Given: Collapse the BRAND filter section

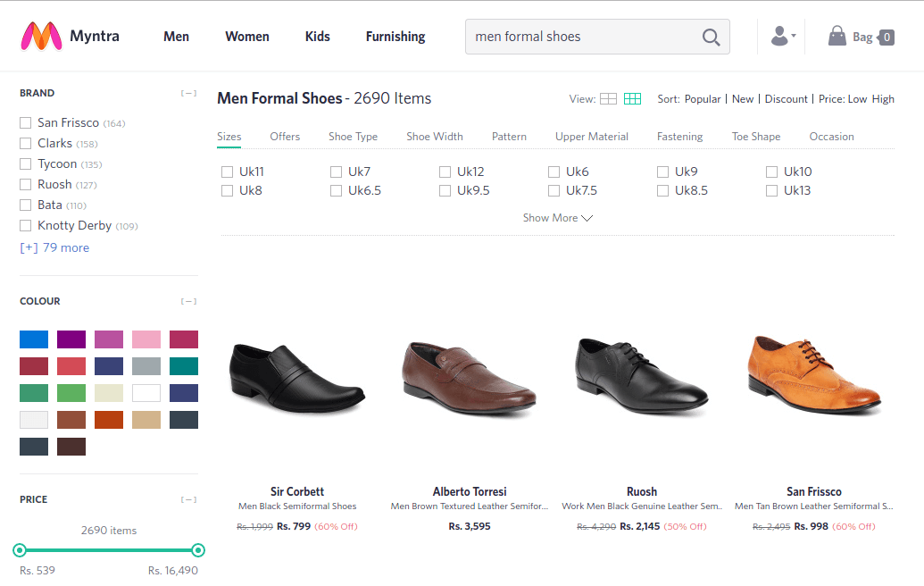Looking at the screenshot, I should [x=188, y=93].
